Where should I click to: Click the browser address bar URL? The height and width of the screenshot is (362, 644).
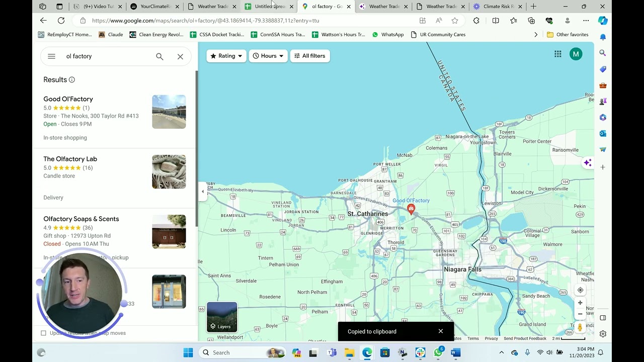(205, 21)
